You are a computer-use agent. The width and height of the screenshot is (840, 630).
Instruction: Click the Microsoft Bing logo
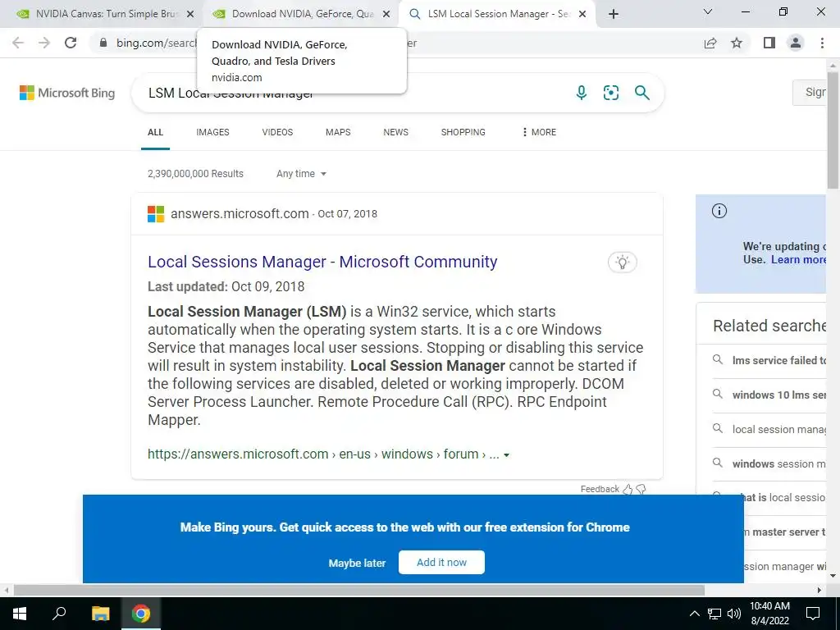(x=67, y=93)
